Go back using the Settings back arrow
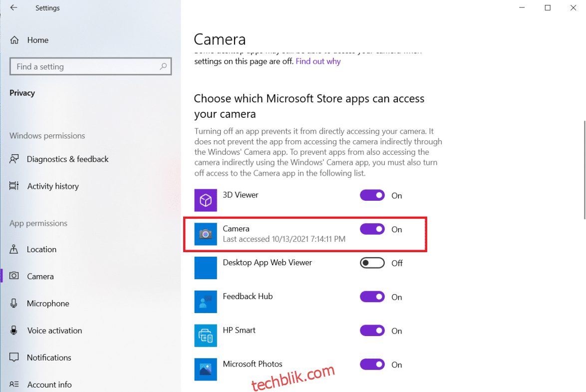Viewport: 586px width, 392px height. (14, 7)
